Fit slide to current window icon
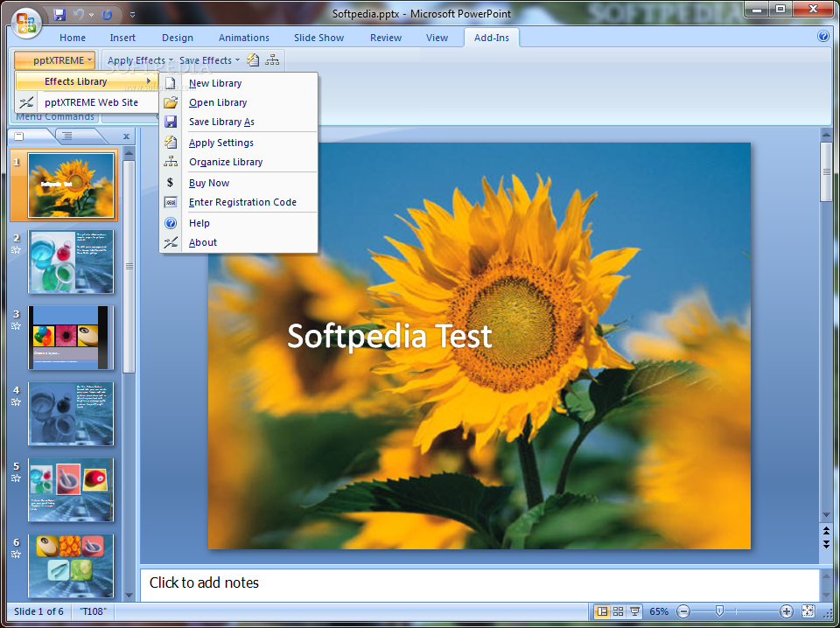 pos(808,611)
